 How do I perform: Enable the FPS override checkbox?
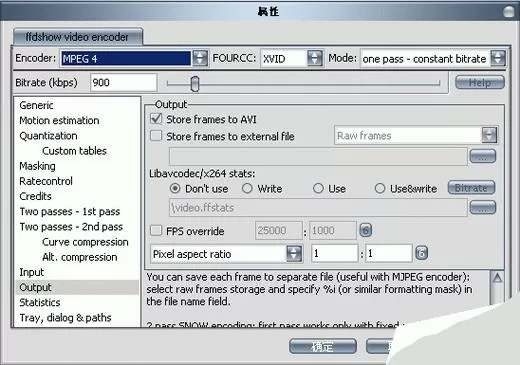pos(156,230)
